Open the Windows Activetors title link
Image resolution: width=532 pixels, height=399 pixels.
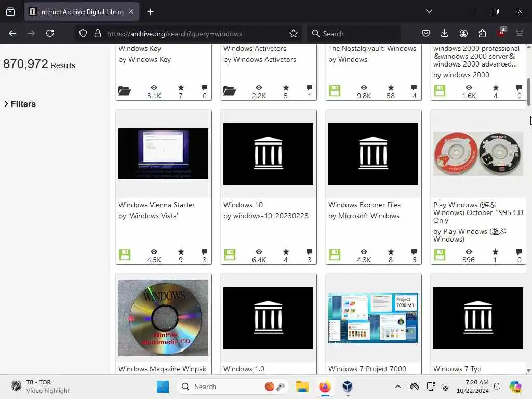tap(255, 48)
